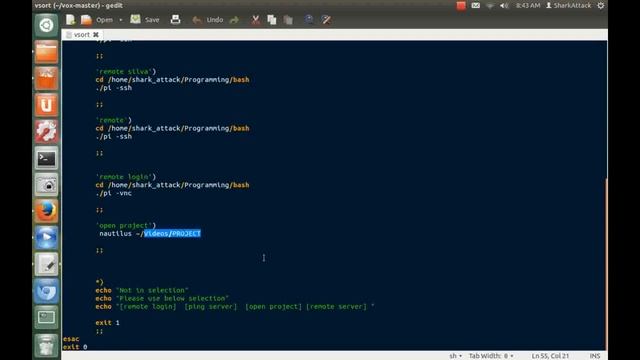Open the Ubuntu Dash from the launcher
This screenshot has height=360, width=640.
46,25
